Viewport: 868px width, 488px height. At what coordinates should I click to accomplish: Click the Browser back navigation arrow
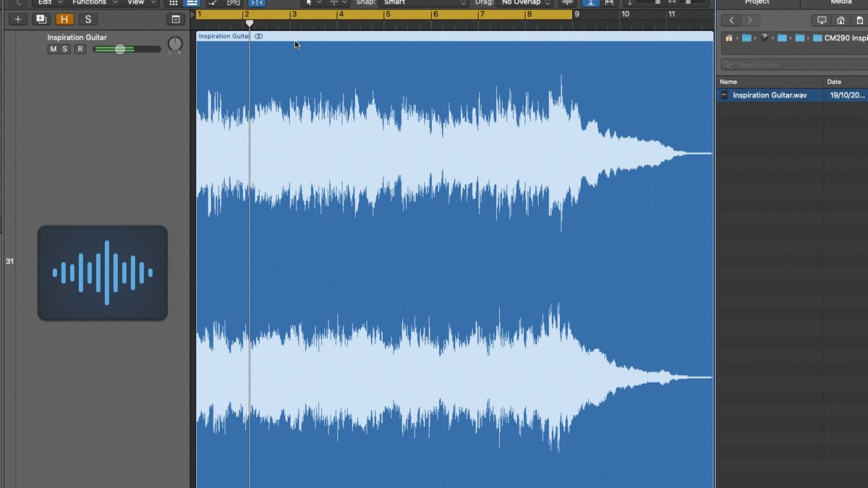(731, 20)
